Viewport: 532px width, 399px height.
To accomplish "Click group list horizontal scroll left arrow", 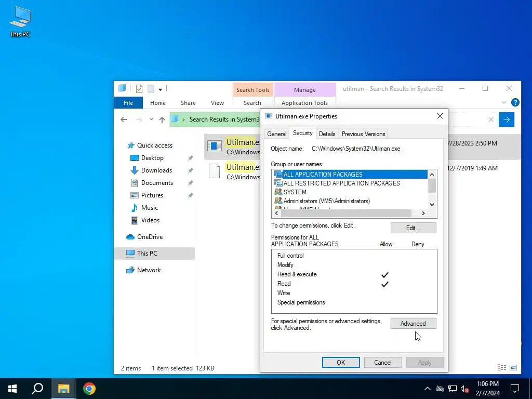I will [276, 213].
